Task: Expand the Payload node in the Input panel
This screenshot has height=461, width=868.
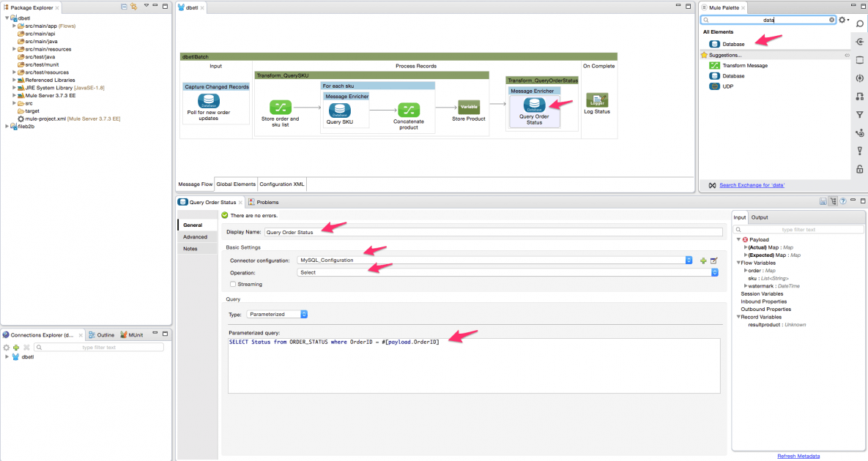Action: click(740, 239)
